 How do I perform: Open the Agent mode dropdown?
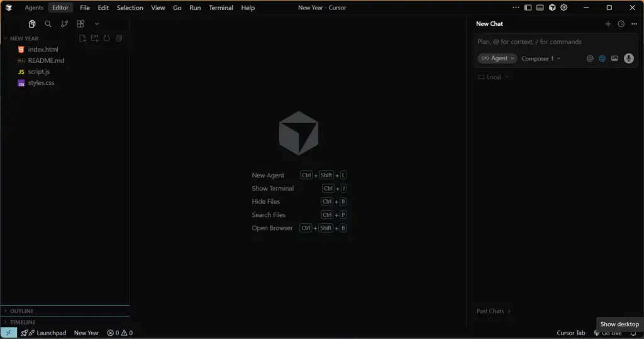point(498,58)
